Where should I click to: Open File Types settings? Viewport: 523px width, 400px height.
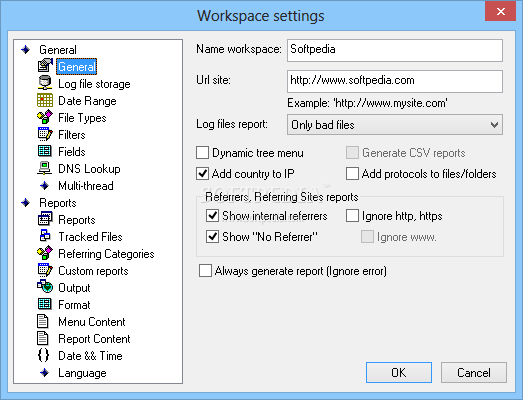[x=82, y=118]
